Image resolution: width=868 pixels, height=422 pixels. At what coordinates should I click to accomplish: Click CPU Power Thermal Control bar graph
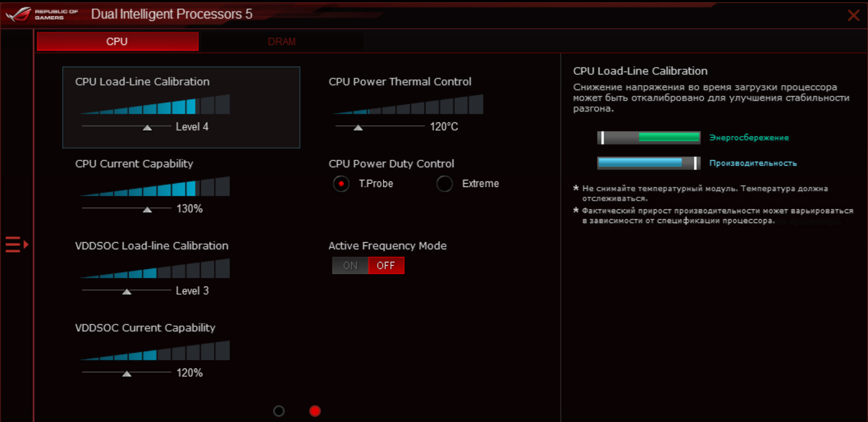tap(408, 104)
